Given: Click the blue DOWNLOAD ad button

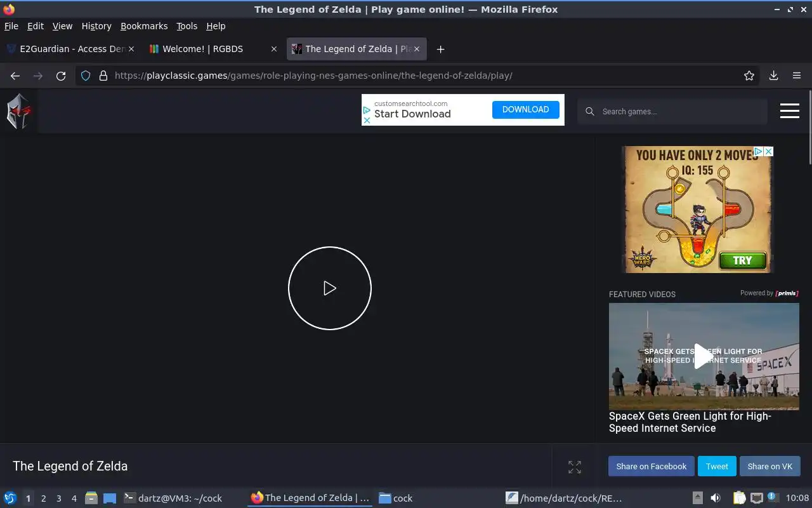Looking at the screenshot, I should [525, 110].
